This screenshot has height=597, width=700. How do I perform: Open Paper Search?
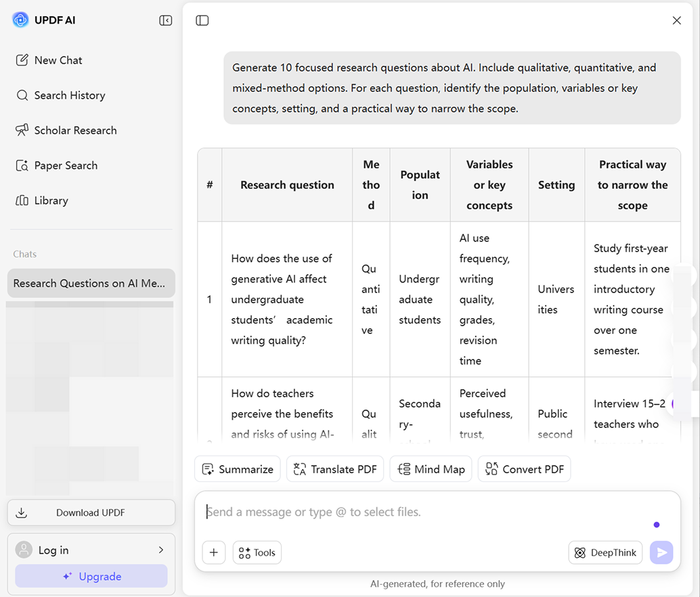pos(57,166)
